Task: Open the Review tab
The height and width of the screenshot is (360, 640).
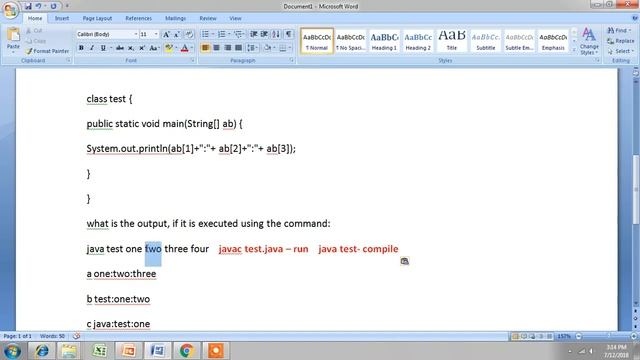Action: click(x=208, y=18)
